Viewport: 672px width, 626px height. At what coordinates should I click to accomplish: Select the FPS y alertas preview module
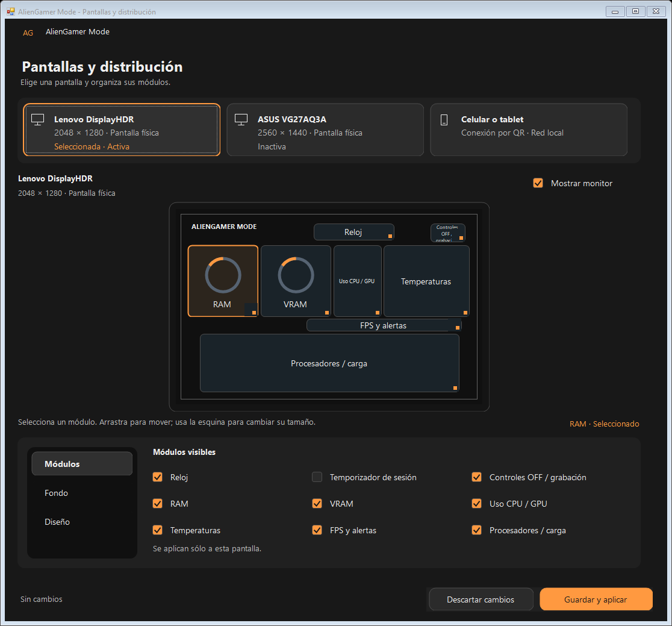[384, 325]
